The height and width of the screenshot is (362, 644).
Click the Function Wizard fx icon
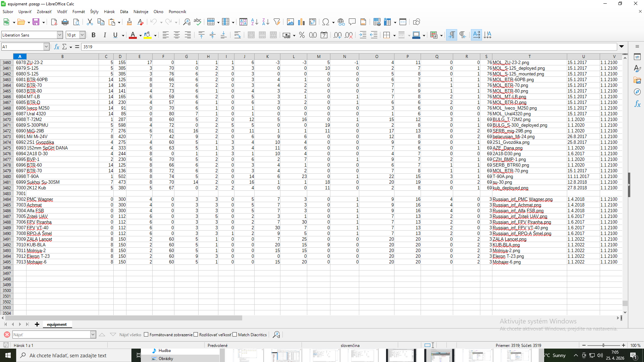point(57,47)
